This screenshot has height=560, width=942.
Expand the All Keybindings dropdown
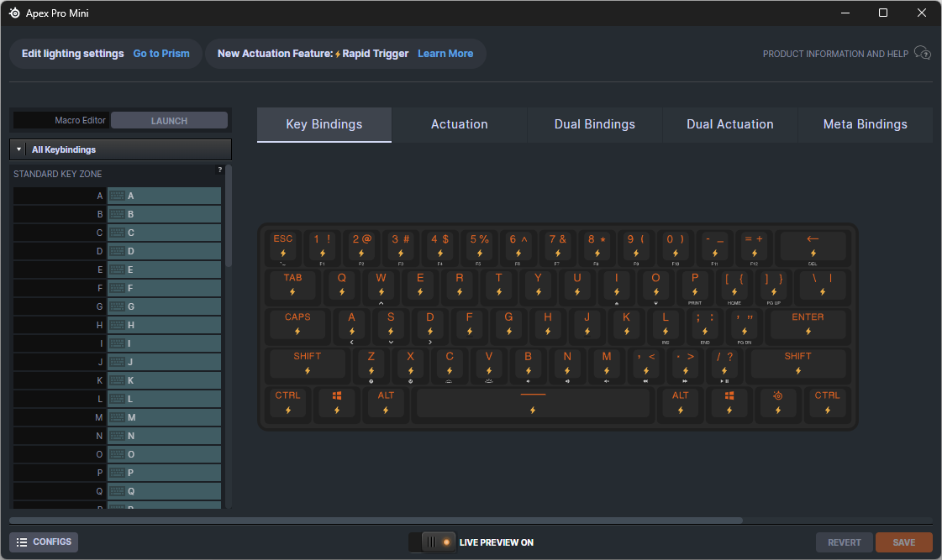120,149
